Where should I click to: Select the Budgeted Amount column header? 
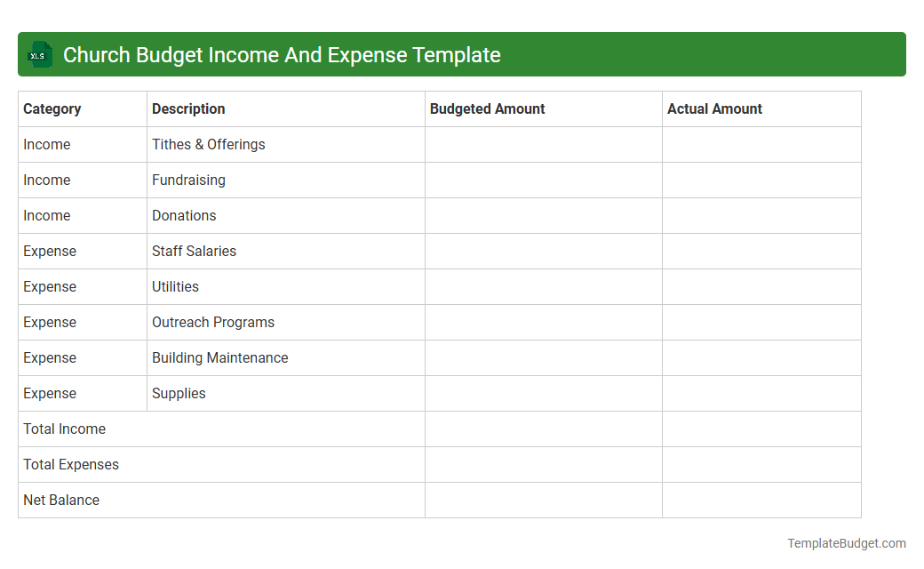point(487,108)
